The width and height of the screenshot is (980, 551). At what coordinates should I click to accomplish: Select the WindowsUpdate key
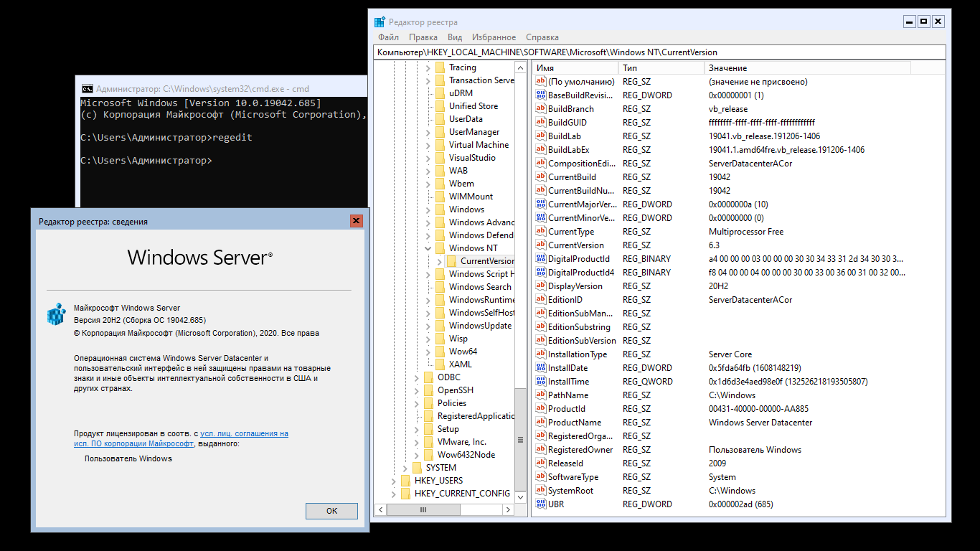tap(480, 326)
